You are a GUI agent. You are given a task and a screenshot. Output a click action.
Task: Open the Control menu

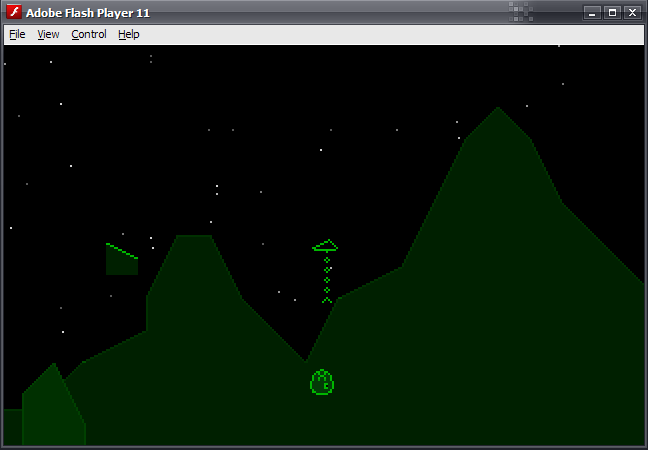click(x=89, y=34)
